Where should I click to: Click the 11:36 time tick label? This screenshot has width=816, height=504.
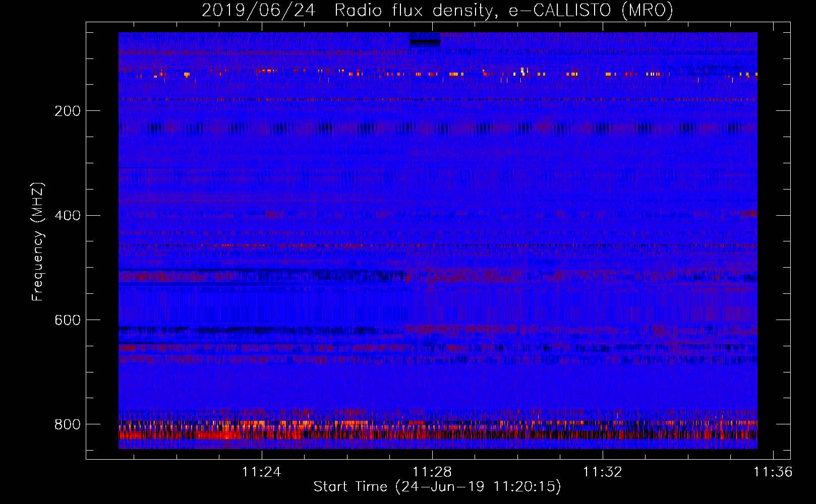(x=773, y=472)
